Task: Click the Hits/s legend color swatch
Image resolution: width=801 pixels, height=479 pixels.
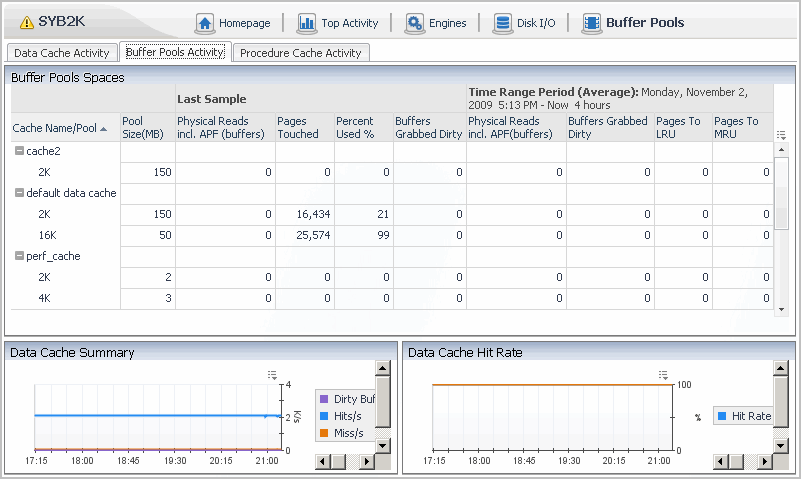Action: [x=325, y=415]
